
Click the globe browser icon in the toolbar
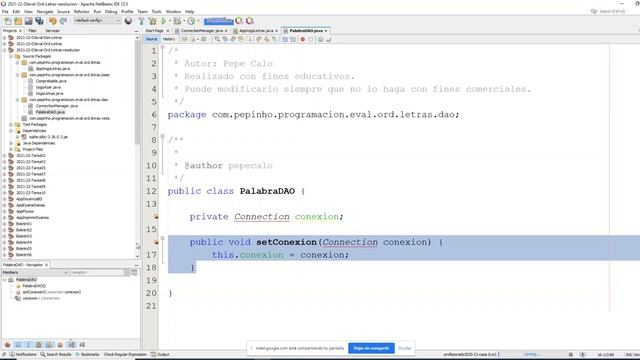point(129,21)
